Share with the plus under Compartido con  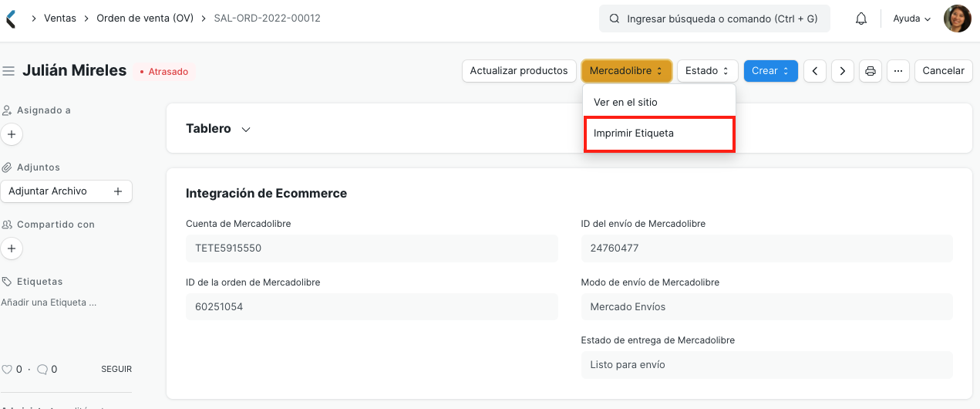(x=12, y=248)
